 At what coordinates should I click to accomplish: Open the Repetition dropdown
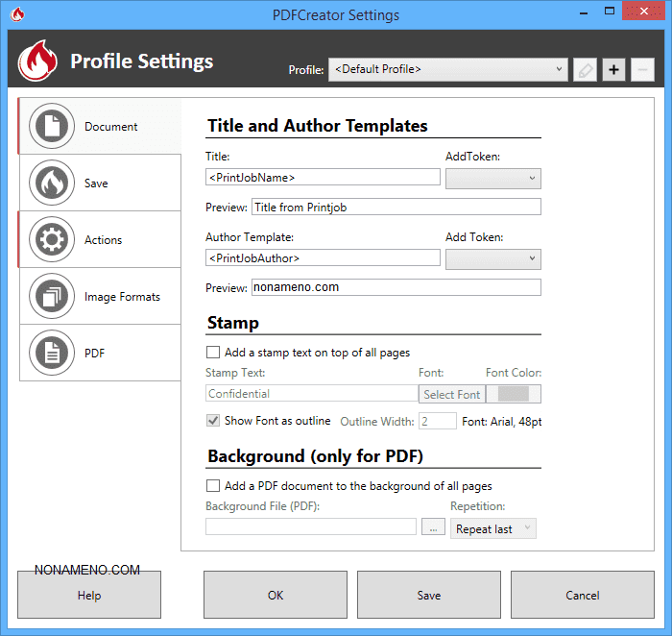click(492, 528)
